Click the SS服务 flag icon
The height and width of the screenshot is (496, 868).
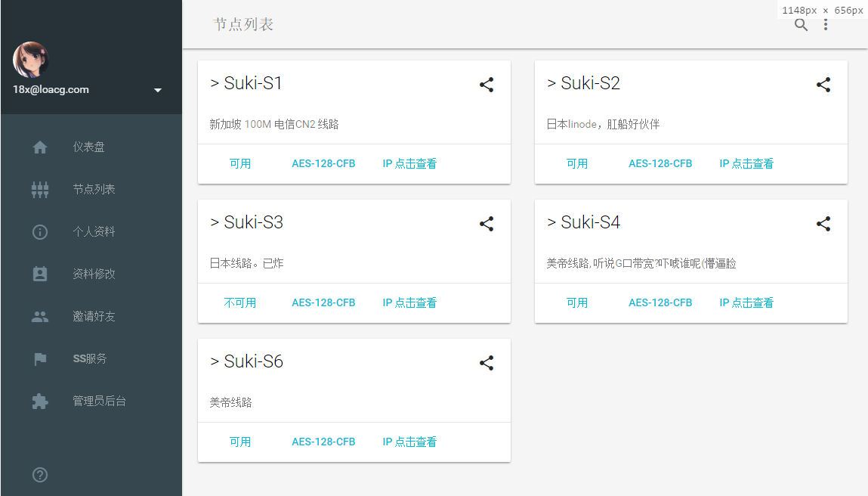click(x=39, y=358)
